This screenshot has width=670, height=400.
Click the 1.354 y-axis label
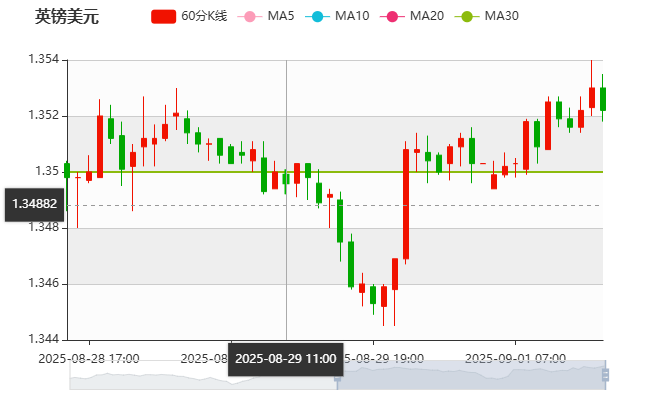(x=47, y=60)
